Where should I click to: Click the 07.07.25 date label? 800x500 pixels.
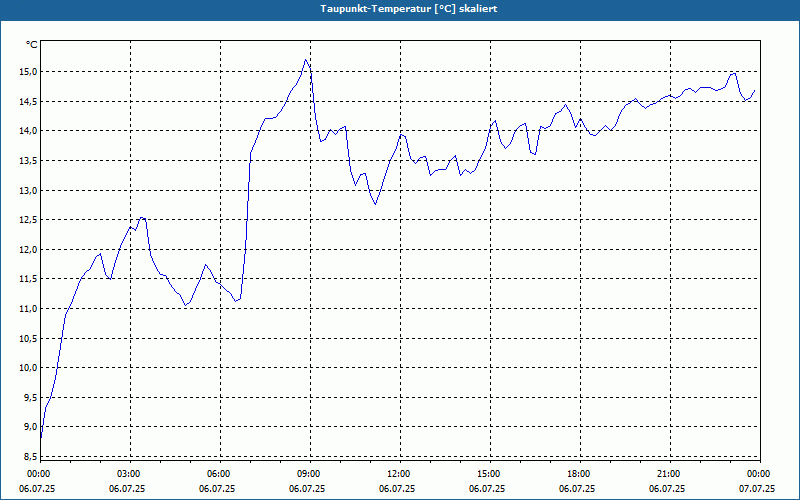click(757, 488)
